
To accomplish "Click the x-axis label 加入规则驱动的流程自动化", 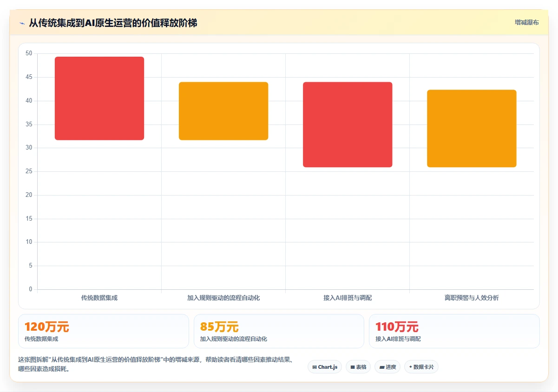I will pyautogui.click(x=223, y=298).
